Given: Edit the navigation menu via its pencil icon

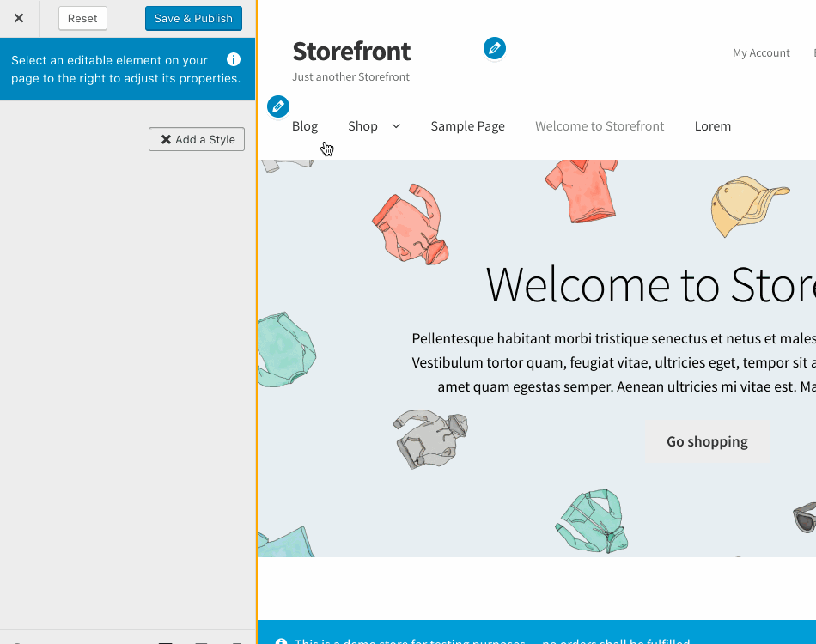Looking at the screenshot, I should point(277,106).
